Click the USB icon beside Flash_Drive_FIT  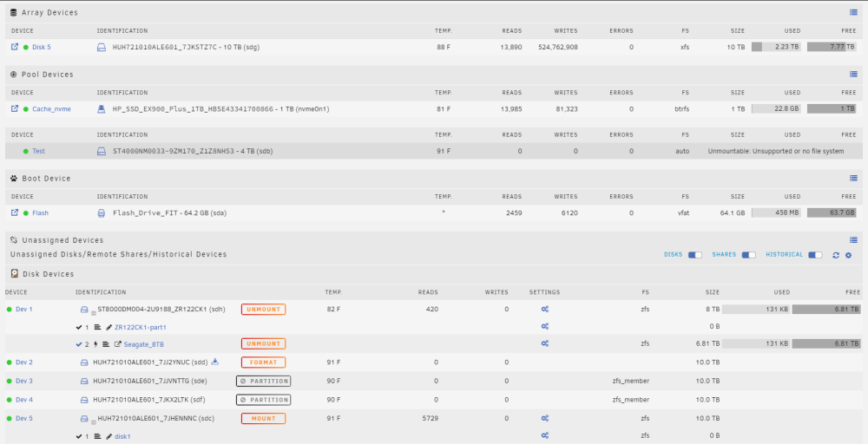(x=102, y=213)
